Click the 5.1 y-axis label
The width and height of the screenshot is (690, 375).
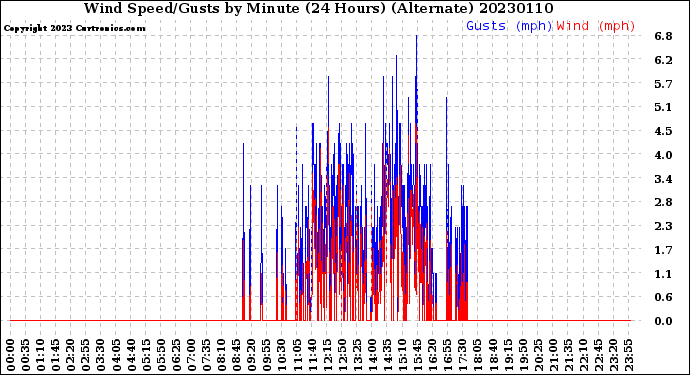click(x=664, y=108)
